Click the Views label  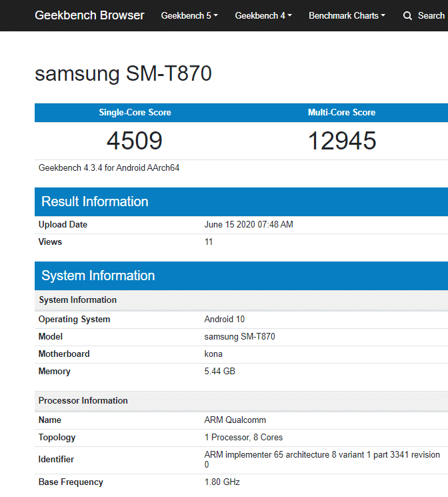[50, 242]
